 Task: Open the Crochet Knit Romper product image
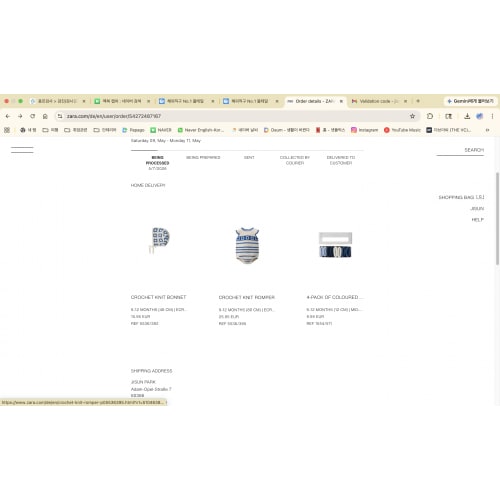click(x=247, y=245)
